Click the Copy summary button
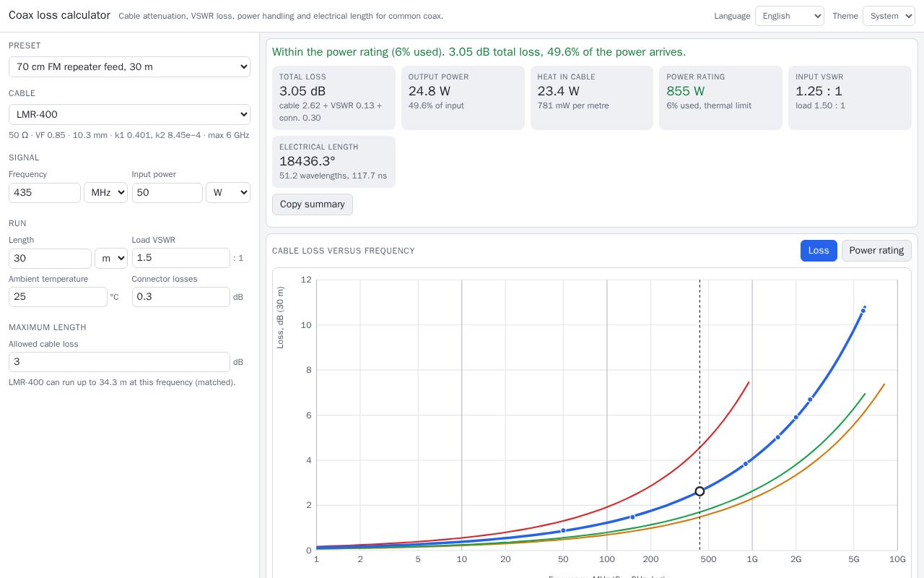924x578 pixels. click(x=313, y=204)
